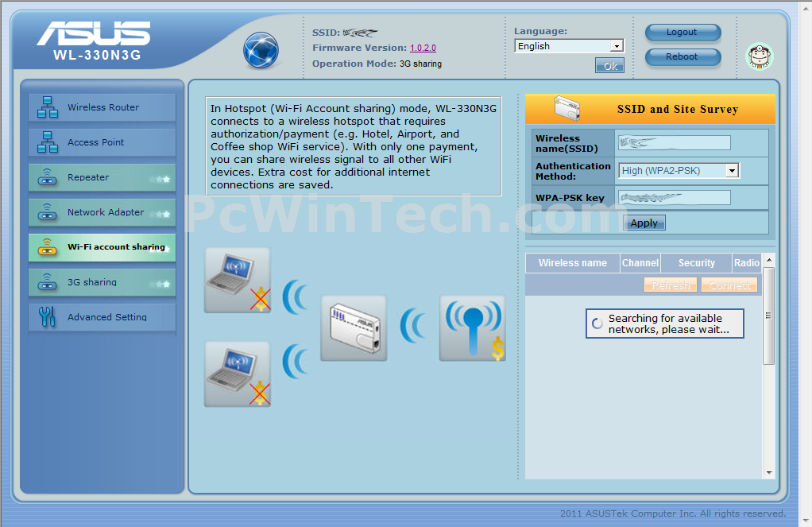Click the Repeater mode icon
812x527 pixels.
point(47,177)
